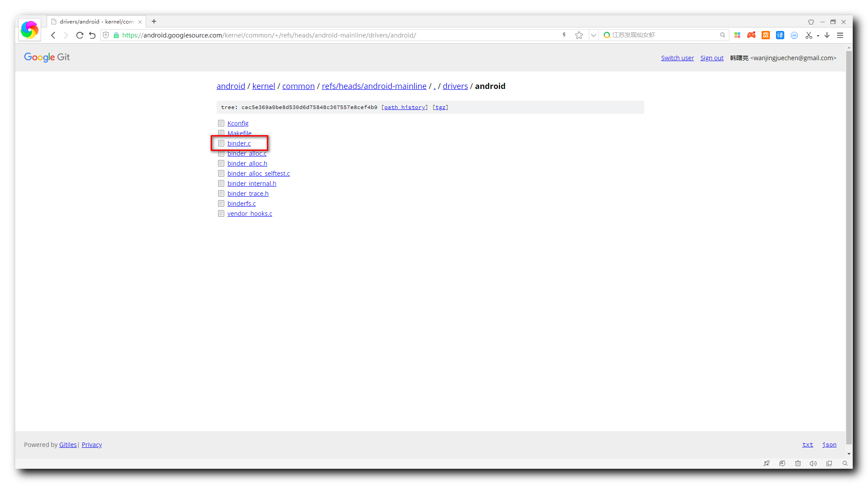Open a new tab with the plus button
Screen dimensions: 868x484
tap(154, 21)
